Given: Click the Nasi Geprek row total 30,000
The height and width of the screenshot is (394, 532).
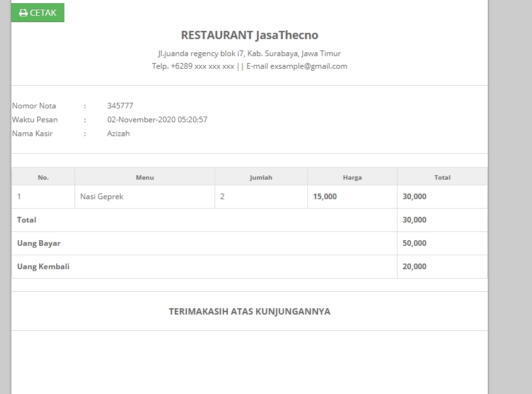Looking at the screenshot, I should pyautogui.click(x=414, y=197).
